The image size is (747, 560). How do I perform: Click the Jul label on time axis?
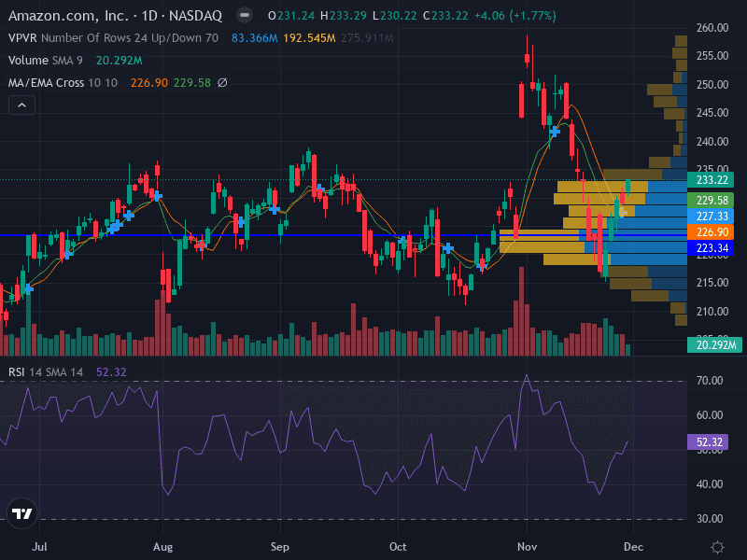[x=39, y=547]
